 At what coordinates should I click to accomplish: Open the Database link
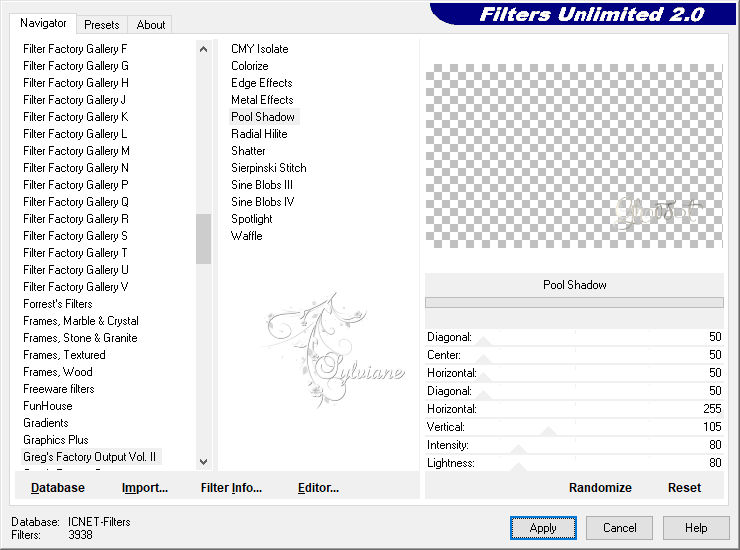tap(58, 488)
